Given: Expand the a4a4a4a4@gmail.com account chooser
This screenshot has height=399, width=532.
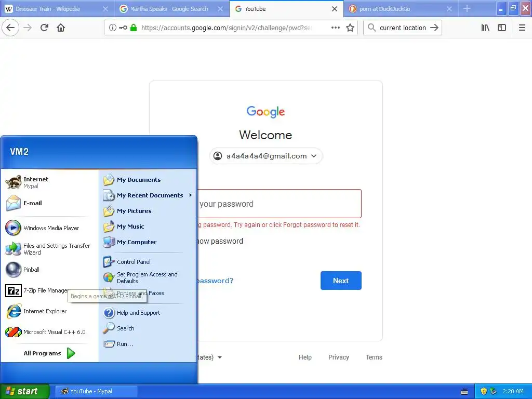Looking at the screenshot, I should pos(265,156).
